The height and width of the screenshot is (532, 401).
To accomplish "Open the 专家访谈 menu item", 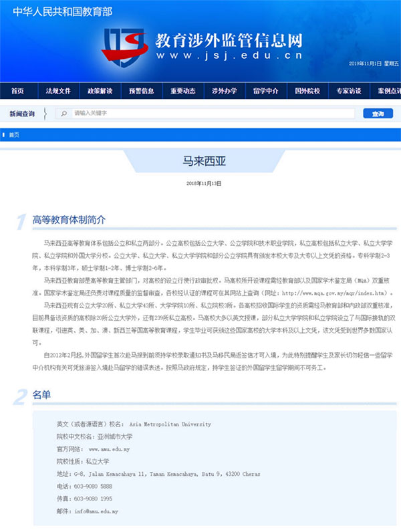I will [x=349, y=91].
